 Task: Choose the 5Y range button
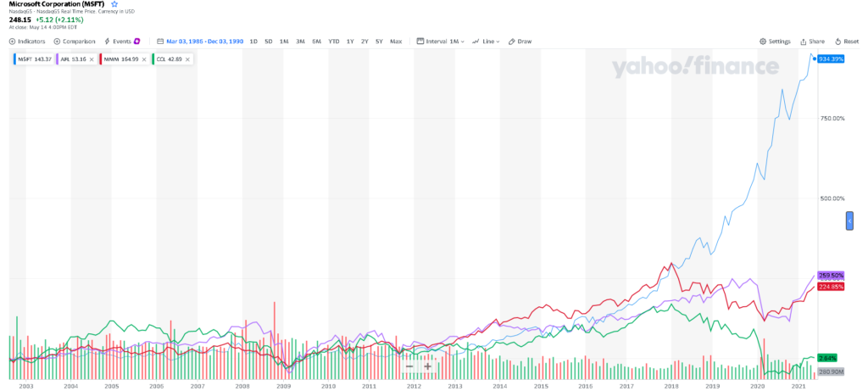click(x=379, y=41)
